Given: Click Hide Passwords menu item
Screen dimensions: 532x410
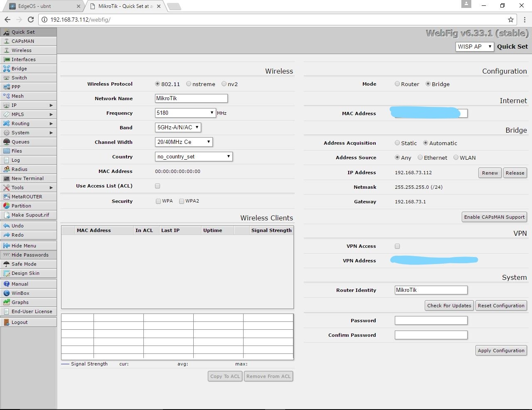Looking at the screenshot, I should point(28,255).
